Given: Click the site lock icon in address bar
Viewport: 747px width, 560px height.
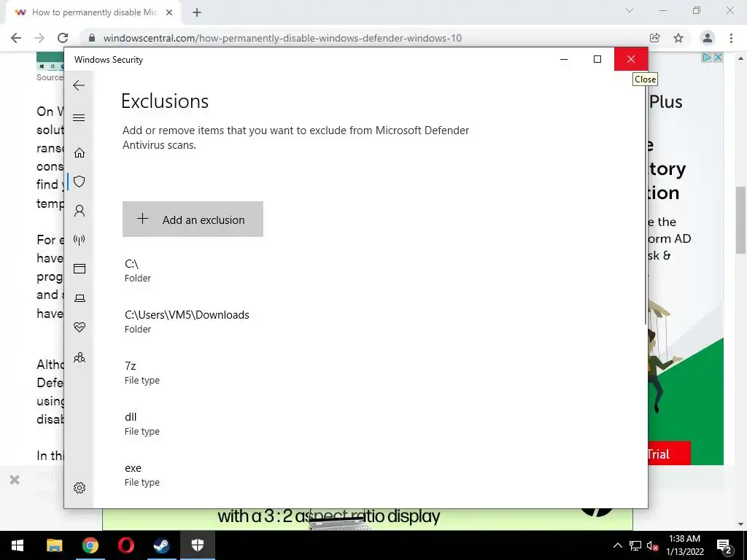Looking at the screenshot, I should click(x=92, y=38).
